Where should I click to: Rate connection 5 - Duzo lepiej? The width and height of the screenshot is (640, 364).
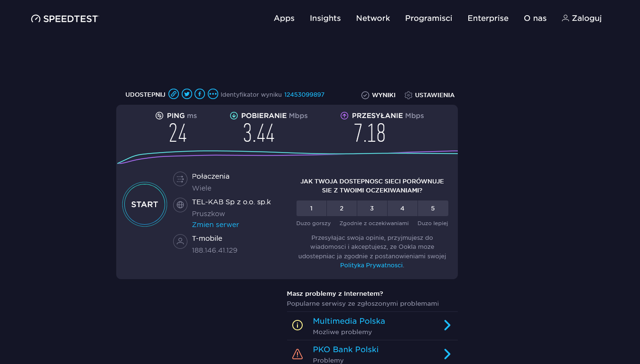pyautogui.click(x=433, y=208)
